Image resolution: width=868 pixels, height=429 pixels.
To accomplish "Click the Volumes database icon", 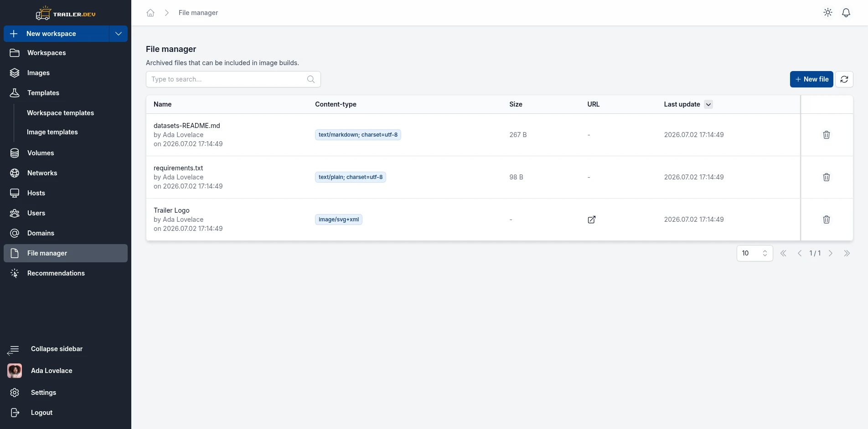I will (15, 153).
